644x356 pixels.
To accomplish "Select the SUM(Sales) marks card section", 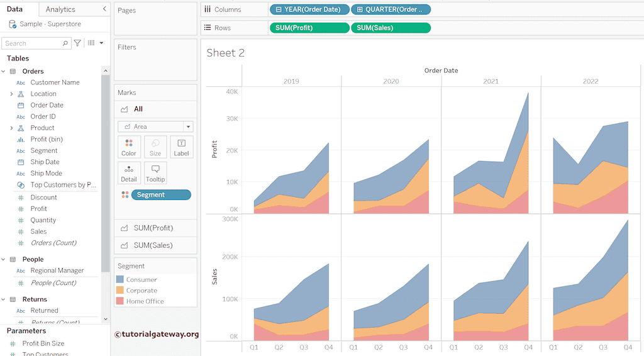I will (155, 245).
